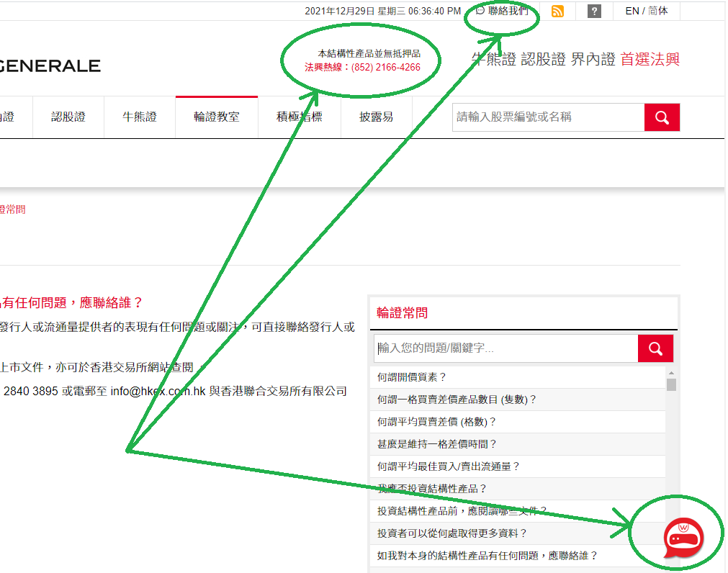728x573 pixels.
Task: Open FAQ 投資者可以從何處取得更多資料？
Action: click(x=452, y=533)
